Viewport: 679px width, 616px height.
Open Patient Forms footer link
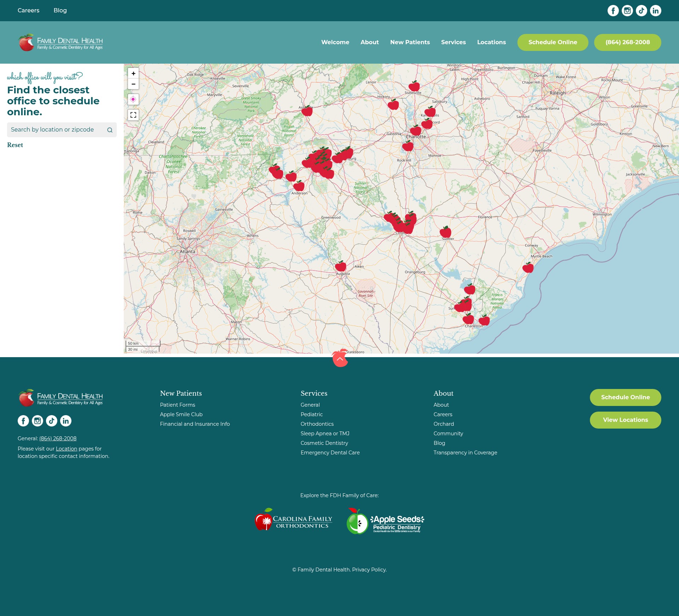[x=178, y=405]
